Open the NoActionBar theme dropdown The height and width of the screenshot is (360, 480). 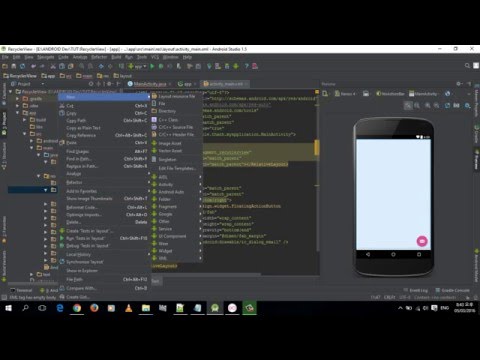(x=390, y=94)
